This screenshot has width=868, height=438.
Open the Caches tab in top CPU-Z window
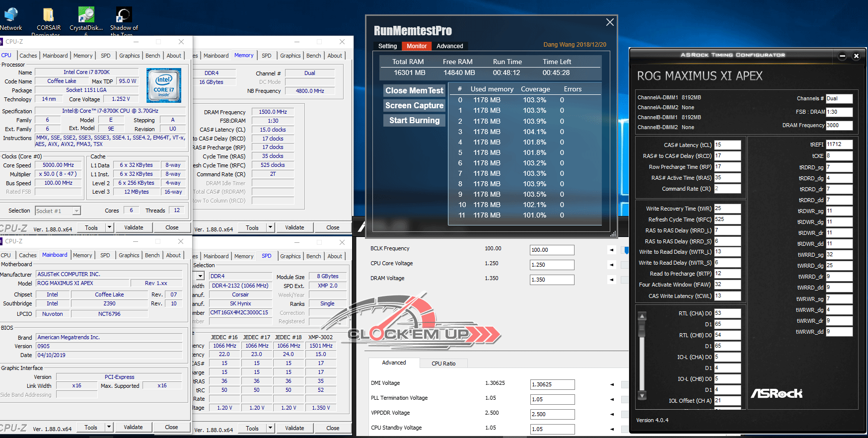tap(28, 56)
